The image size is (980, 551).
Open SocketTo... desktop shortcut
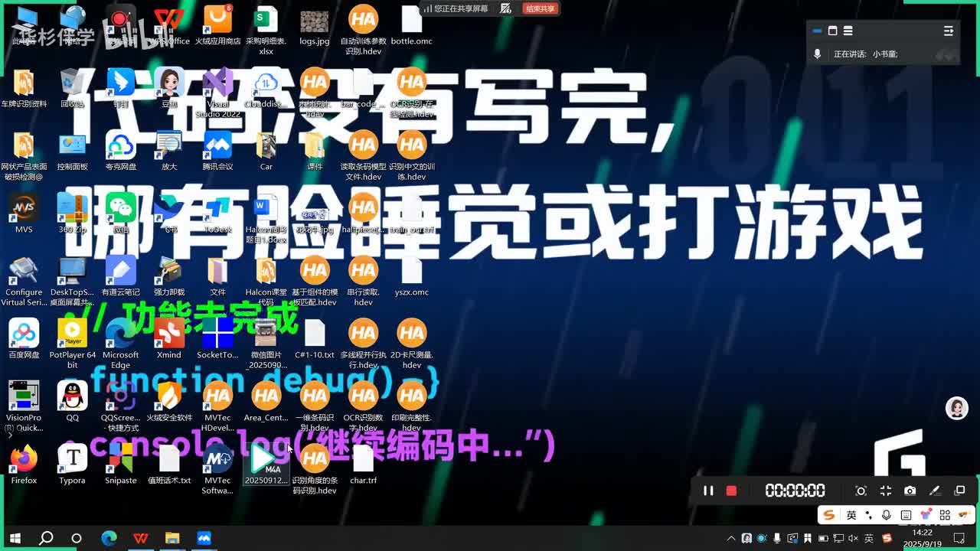[217, 340]
